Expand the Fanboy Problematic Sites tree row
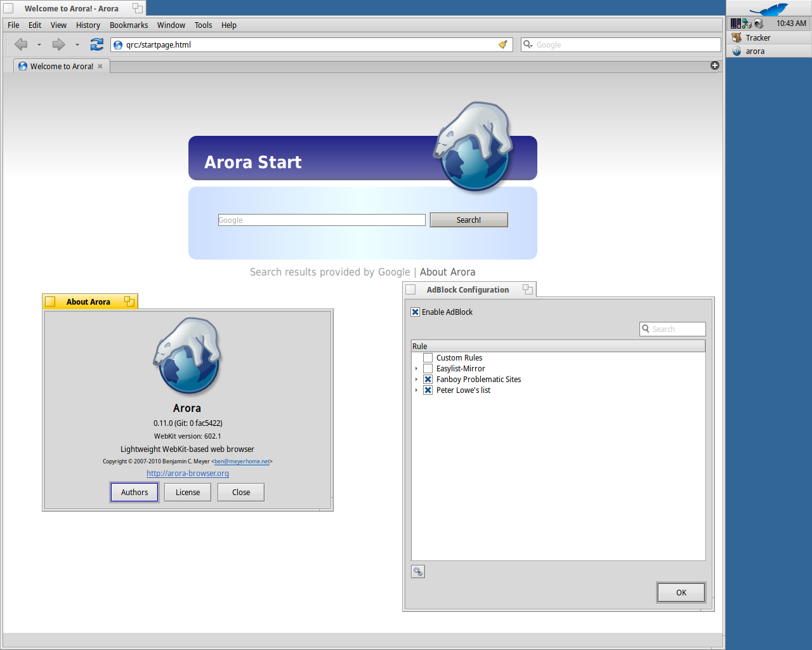The height and width of the screenshot is (650, 812). coord(416,380)
